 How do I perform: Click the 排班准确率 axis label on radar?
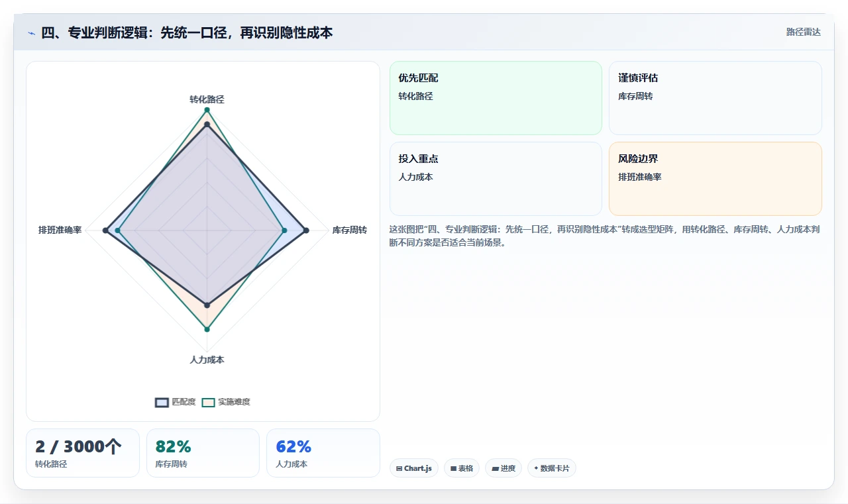(x=60, y=230)
